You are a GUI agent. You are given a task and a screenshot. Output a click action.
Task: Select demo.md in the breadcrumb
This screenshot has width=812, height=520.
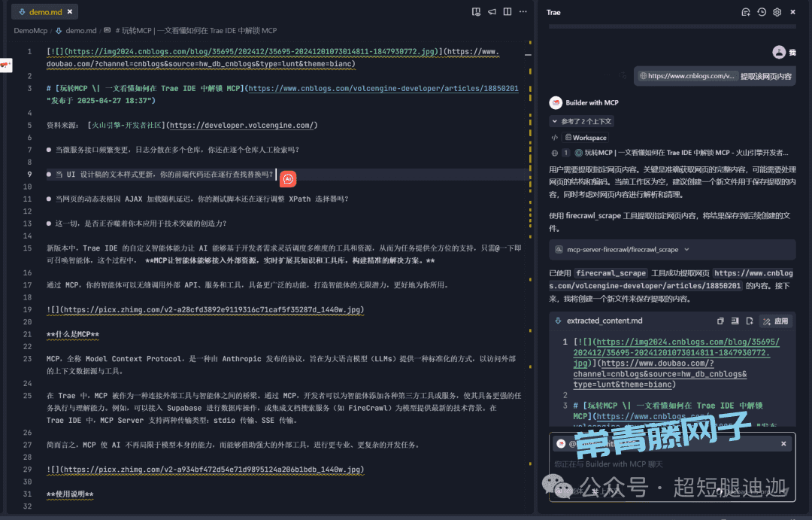click(x=80, y=31)
